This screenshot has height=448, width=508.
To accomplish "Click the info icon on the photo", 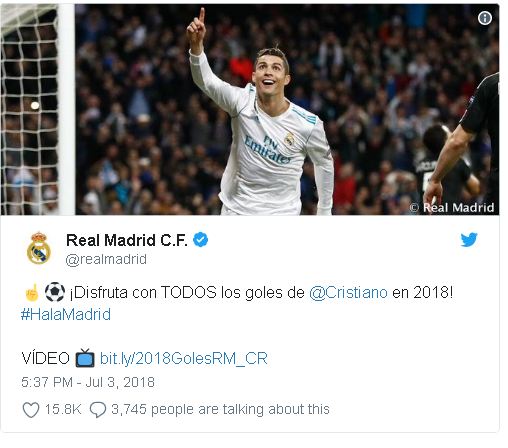I will 484,18.
